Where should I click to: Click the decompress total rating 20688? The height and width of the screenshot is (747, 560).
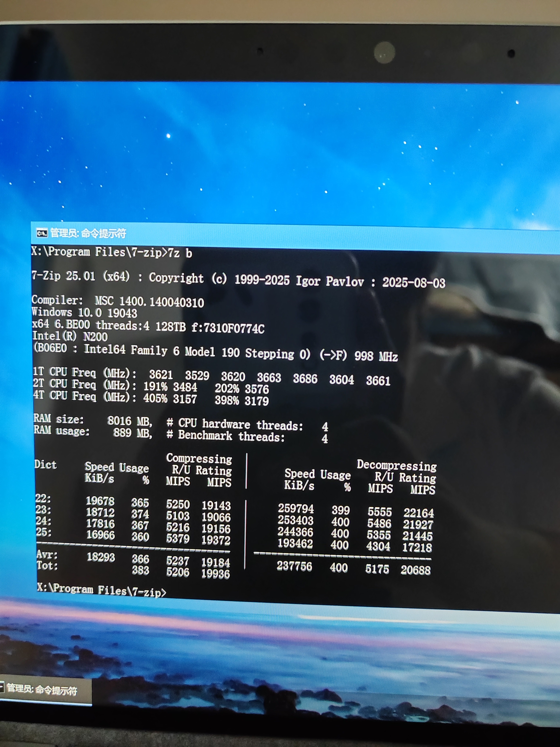(x=415, y=570)
